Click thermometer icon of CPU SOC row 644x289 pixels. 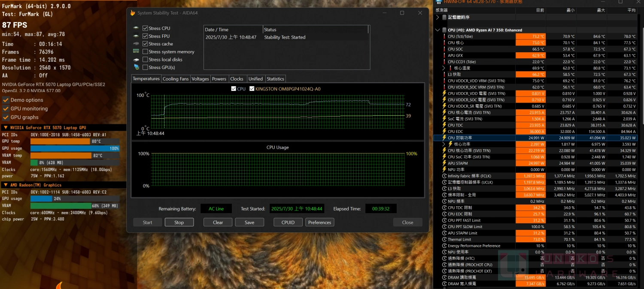point(444,49)
